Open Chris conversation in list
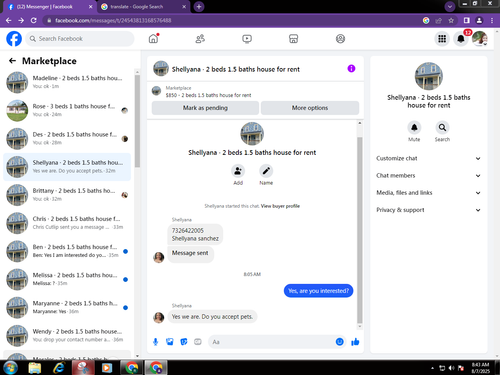This screenshot has height=375, width=500. tap(67, 223)
